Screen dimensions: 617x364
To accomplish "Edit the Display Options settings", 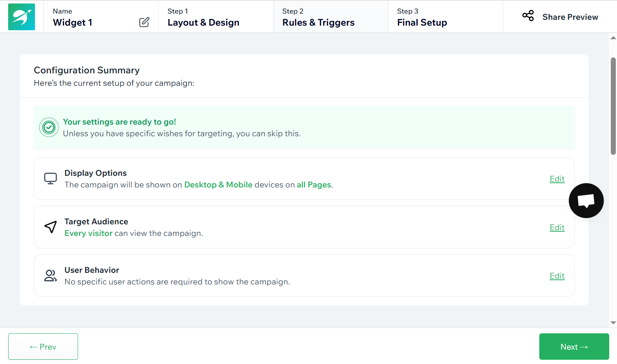I will [557, 179].
